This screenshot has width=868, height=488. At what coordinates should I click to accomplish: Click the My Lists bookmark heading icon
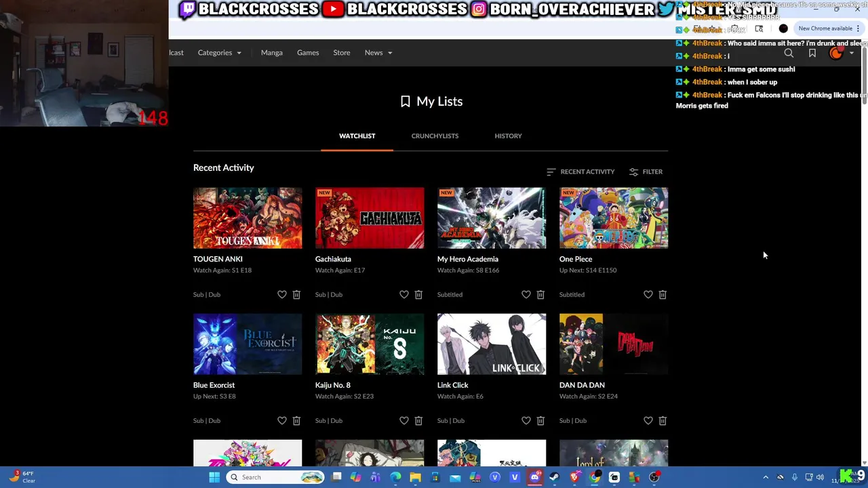[x=406, y=102]
